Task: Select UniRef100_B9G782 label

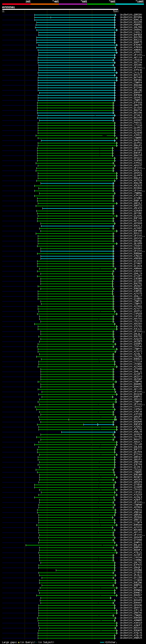Action: (x=131, y=336)
